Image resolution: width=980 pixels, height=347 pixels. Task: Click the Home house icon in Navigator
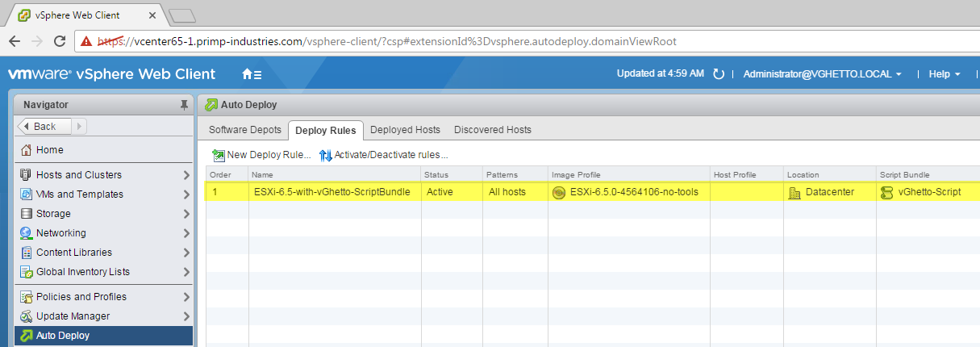pos(27,150)
